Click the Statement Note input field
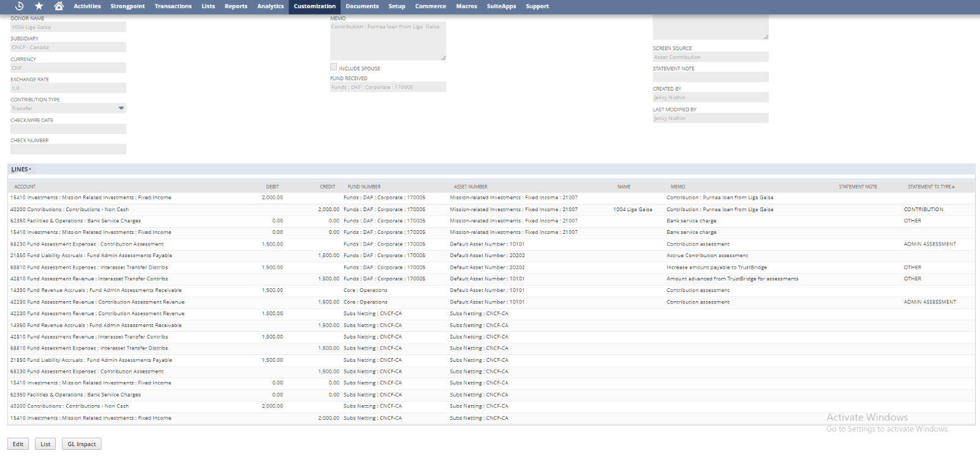This screenshot has height=456, width=980. [710, 77]
